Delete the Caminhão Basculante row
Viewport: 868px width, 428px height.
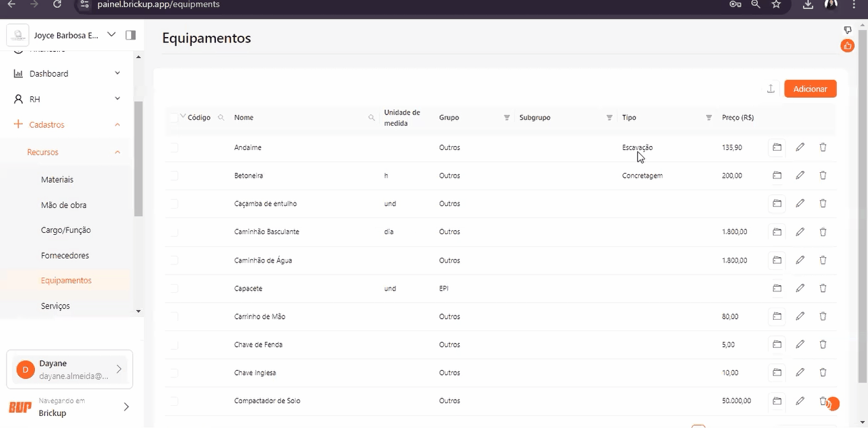click(823, 231)
